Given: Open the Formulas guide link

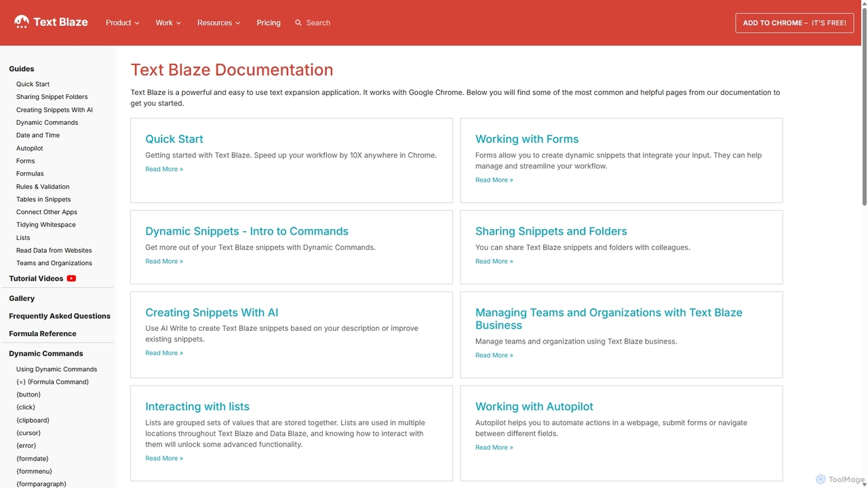Looking at the screenshot, I should pyautogui.click(x=30, y=174).
